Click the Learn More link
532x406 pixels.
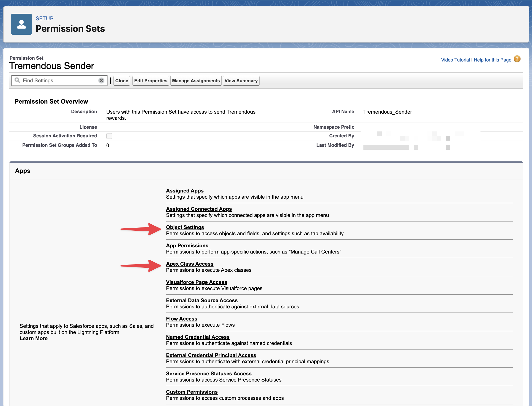pyautogui.click(x=34, y=338)
